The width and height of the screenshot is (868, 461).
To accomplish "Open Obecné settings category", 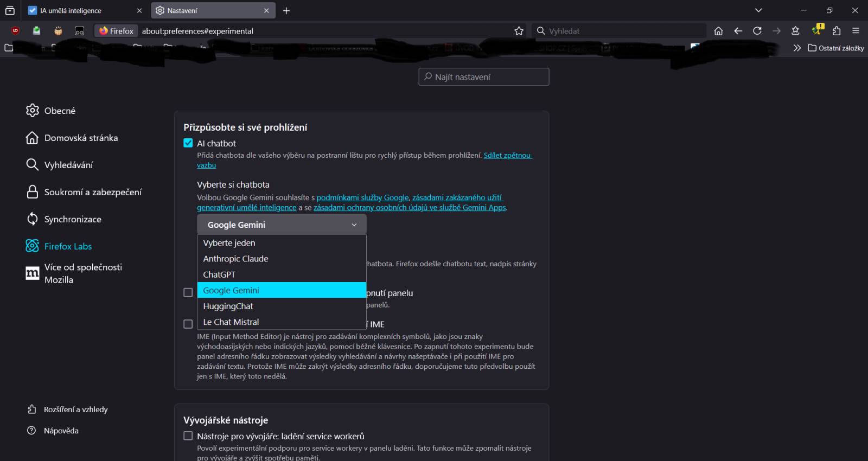I will 50,111.
